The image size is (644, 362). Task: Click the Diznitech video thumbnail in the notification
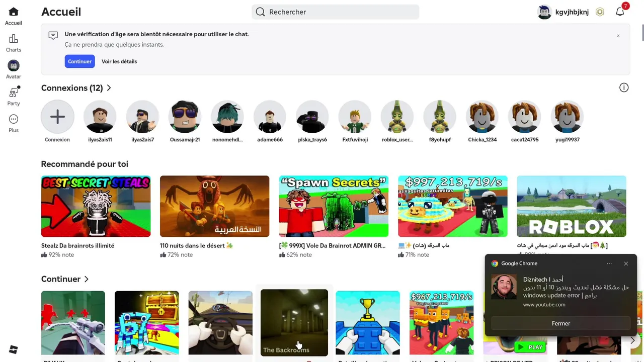click(x=504, y=287)
